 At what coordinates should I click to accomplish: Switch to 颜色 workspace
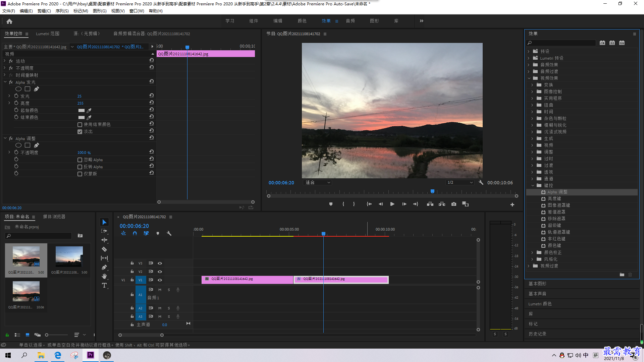[302, 21]
